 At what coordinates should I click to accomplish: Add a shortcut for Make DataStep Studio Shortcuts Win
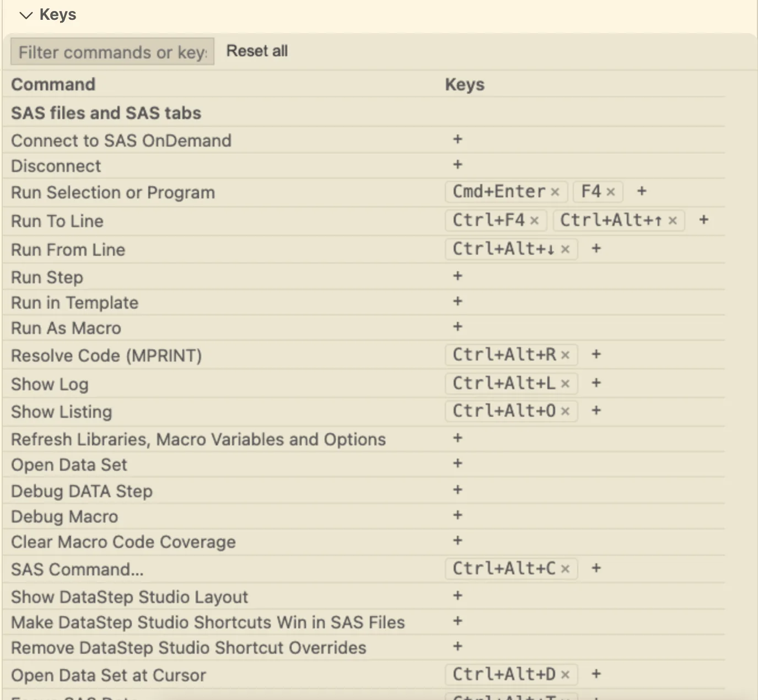click(x=458, y=621)
